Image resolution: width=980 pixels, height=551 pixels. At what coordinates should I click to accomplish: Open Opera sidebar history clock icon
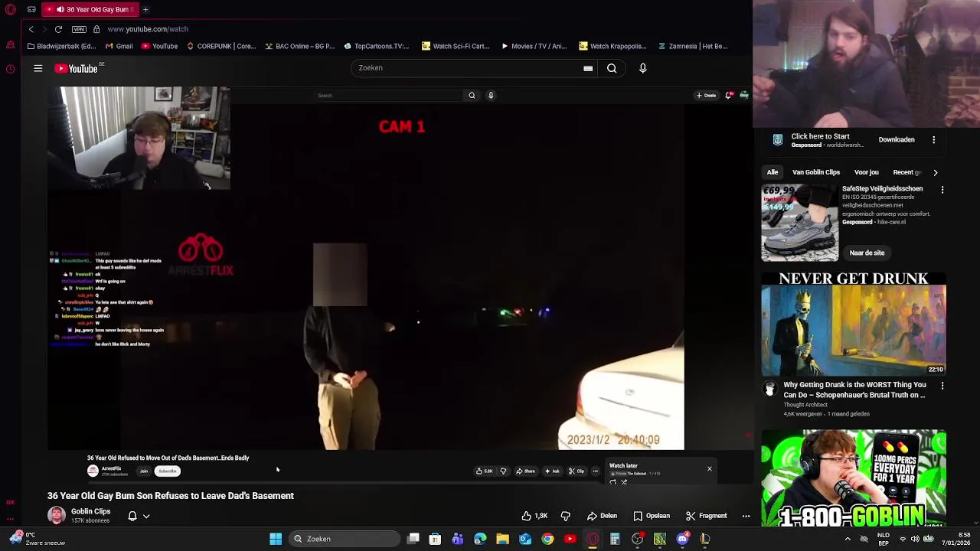coord(10,69)
